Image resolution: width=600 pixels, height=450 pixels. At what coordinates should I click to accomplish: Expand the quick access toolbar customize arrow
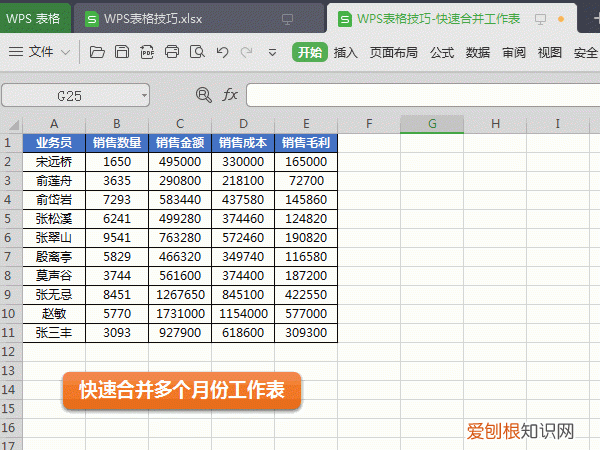click(x=272, y=52)
